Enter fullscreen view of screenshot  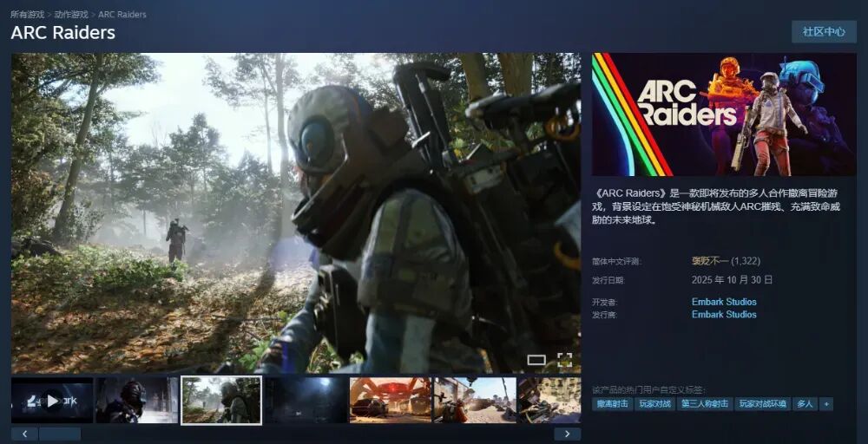[564, 360]
